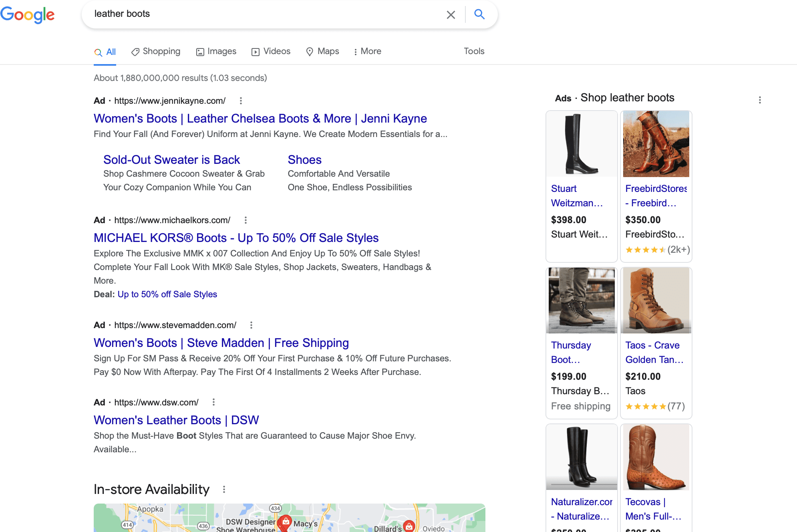Open options dots next to stevemadden.com ad
The width and height of the screenshot is (797, 532).
(x=251, y=325)
